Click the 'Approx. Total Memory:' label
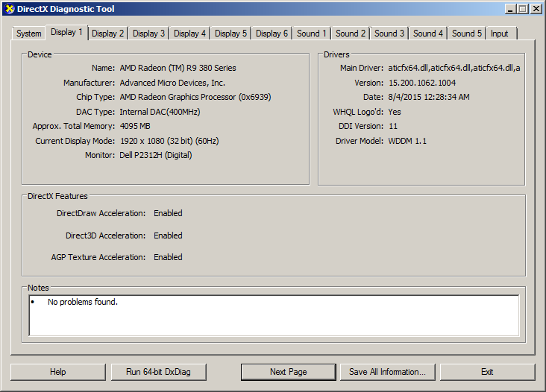This screenshot has width=546, height=392. pyautogui.click(x=74, y=126)
